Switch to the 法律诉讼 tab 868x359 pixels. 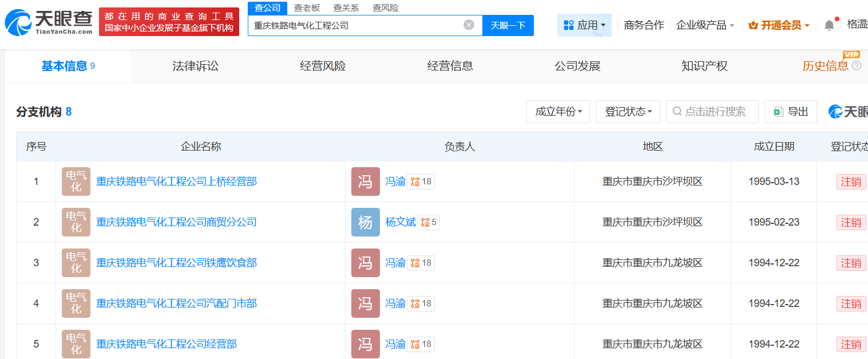(x=196, y=66)
